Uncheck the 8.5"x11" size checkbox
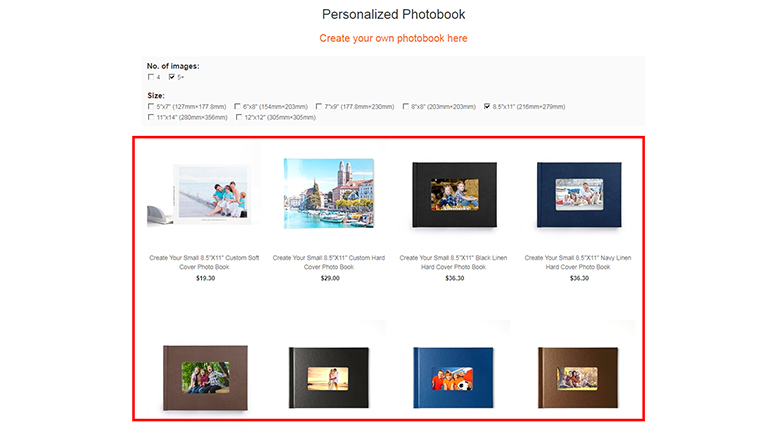768x432 pixels. (x=487, y=106)
